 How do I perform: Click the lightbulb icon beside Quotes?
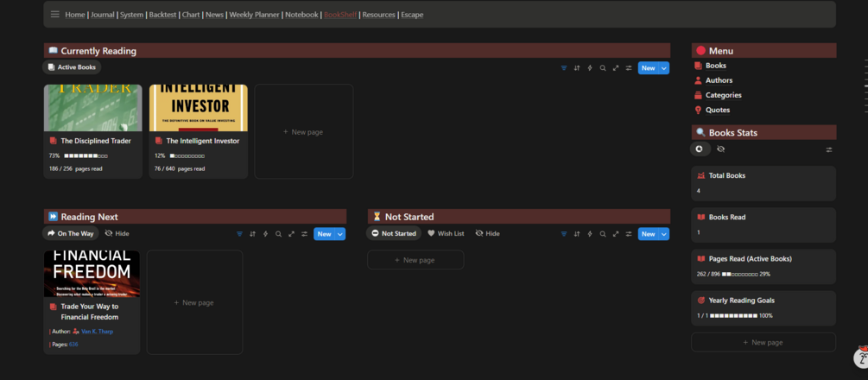(698, 110)
